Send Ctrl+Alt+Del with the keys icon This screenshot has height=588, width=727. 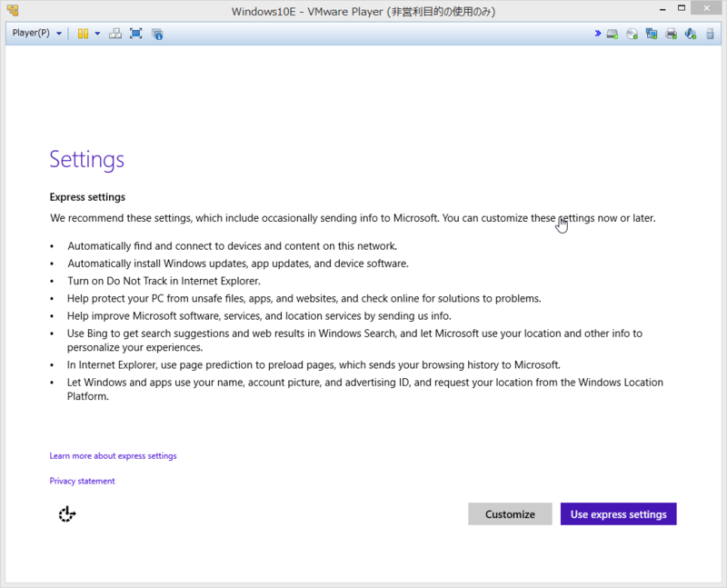pos(115,34)
